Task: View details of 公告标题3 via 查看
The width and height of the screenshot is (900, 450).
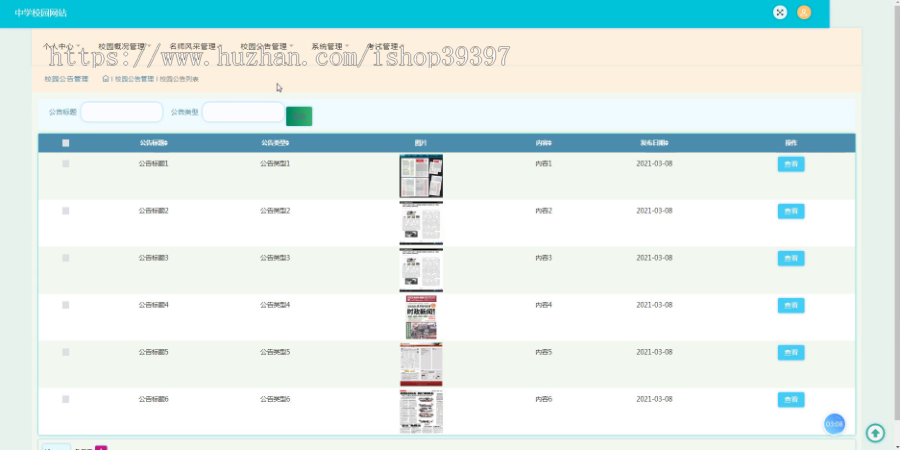Action: tap(791, 258)
